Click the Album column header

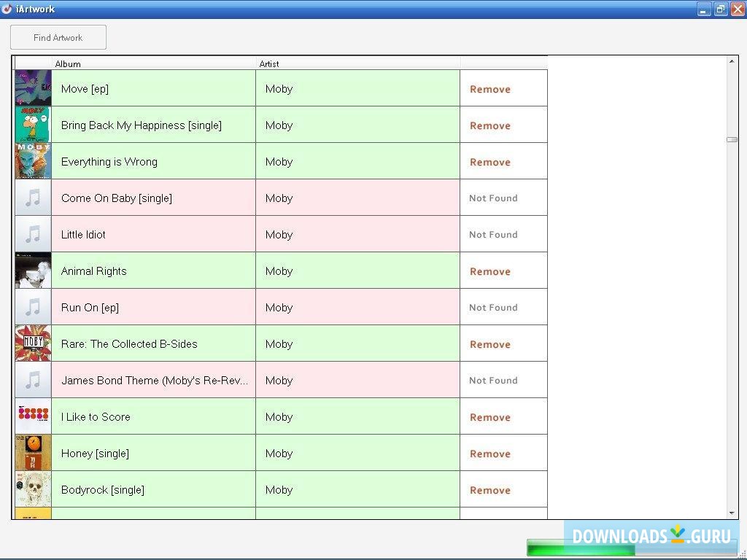153,63
